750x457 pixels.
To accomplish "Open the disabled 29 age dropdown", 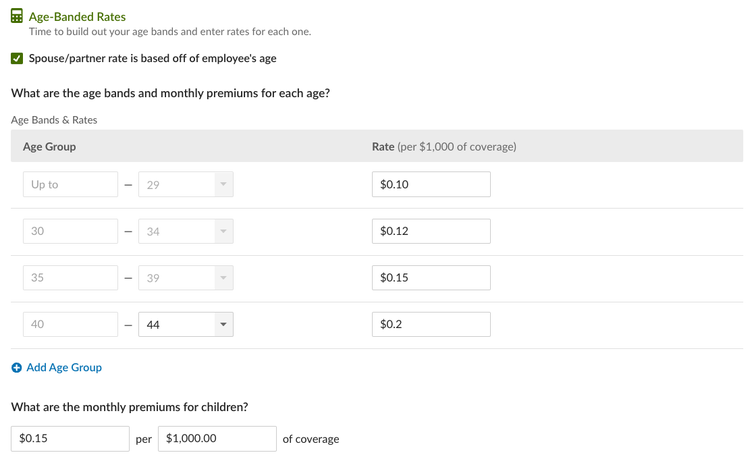I will [186, 184].
